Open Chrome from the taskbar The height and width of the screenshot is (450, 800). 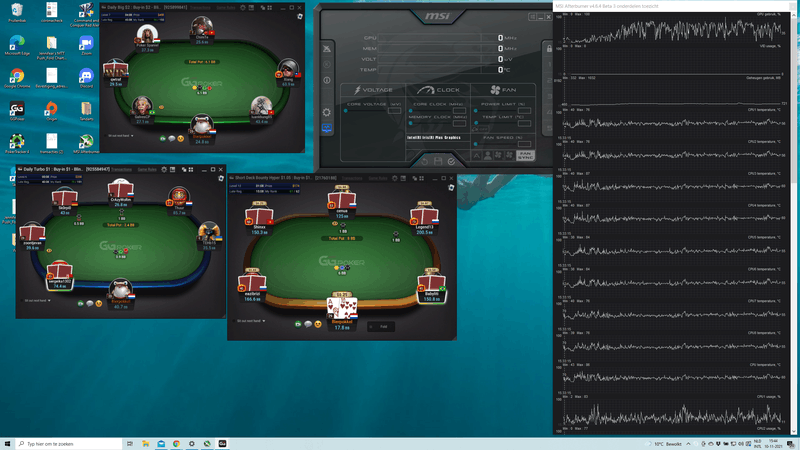176,444
